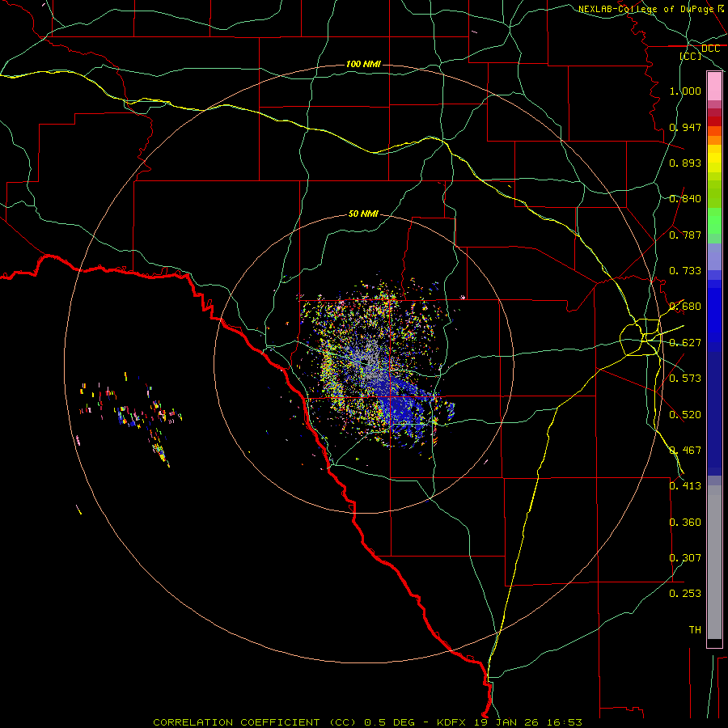Click the 0.893 scale value

(x=685, y=163)
